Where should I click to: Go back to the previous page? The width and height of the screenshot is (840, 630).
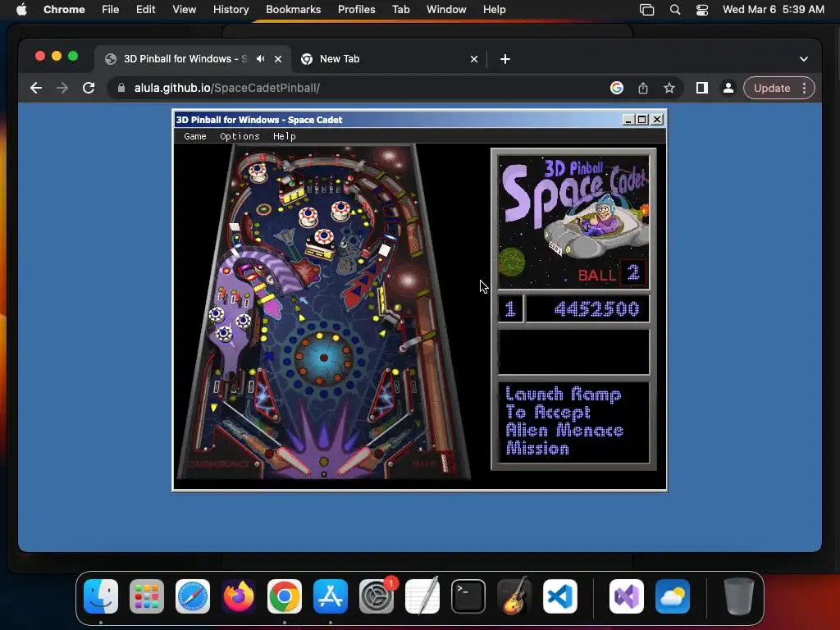[36, 88]
